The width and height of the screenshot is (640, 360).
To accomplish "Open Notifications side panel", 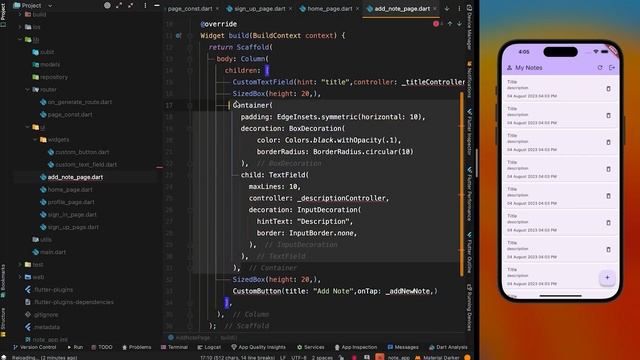I will tap(469, 80).
